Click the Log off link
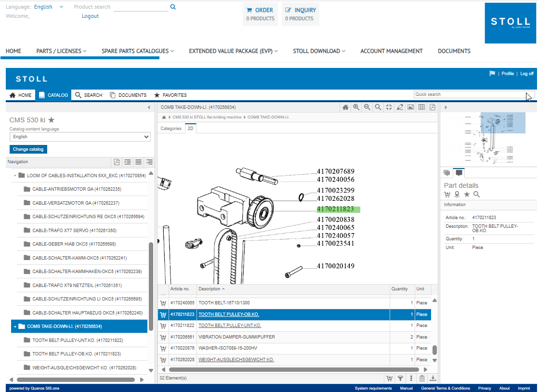Image resolution: width=538 pixels, height=392 pixels. click(526, 73)
